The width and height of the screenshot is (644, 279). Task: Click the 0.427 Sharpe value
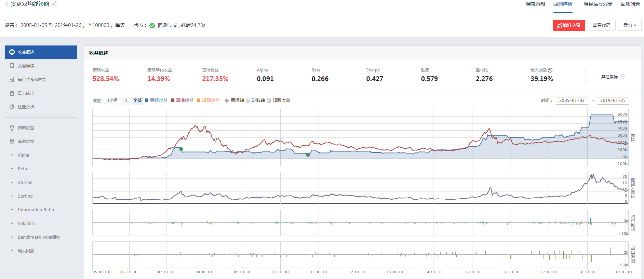pyautogui.click(x=375, y=79)
